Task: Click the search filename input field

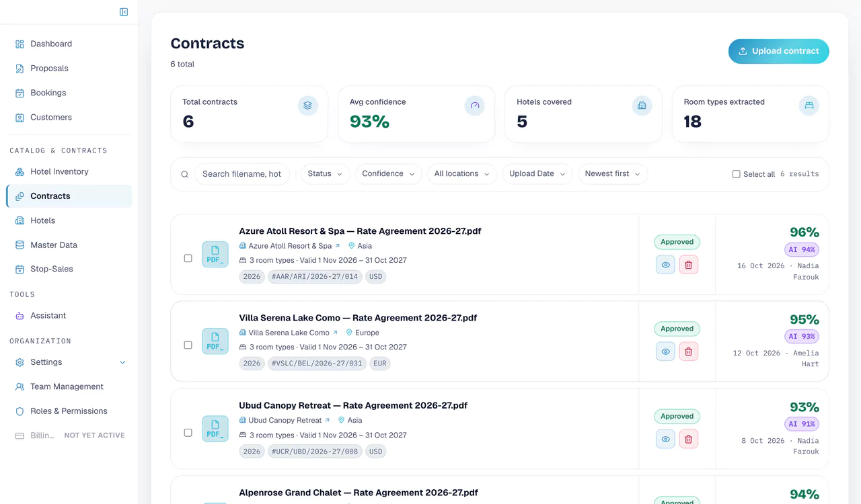Action: pos(242,174)
